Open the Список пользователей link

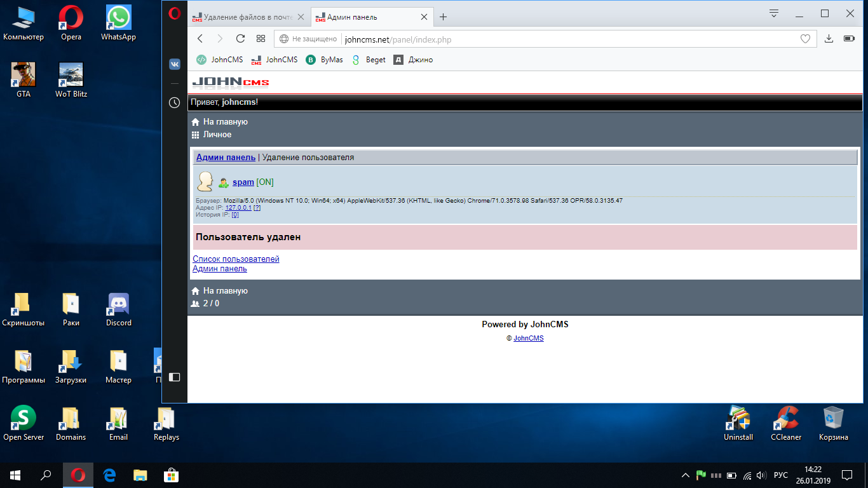pos(236,259)
